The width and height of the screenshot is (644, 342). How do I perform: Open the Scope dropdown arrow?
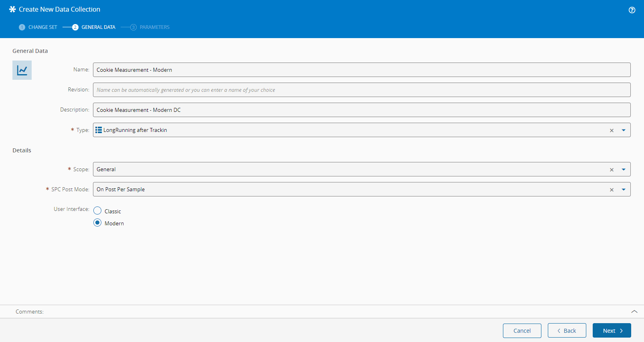pyautogui.click(x=624, y=170)
